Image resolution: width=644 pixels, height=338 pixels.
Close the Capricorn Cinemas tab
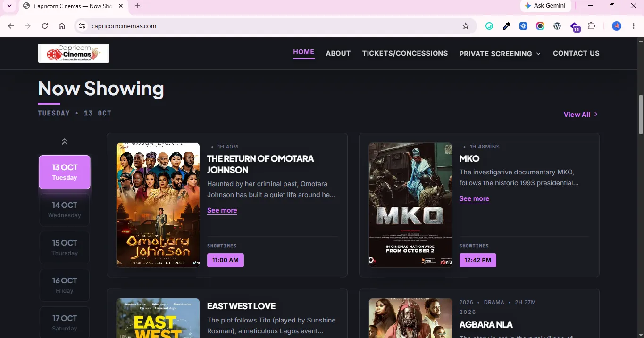point(122,6)
